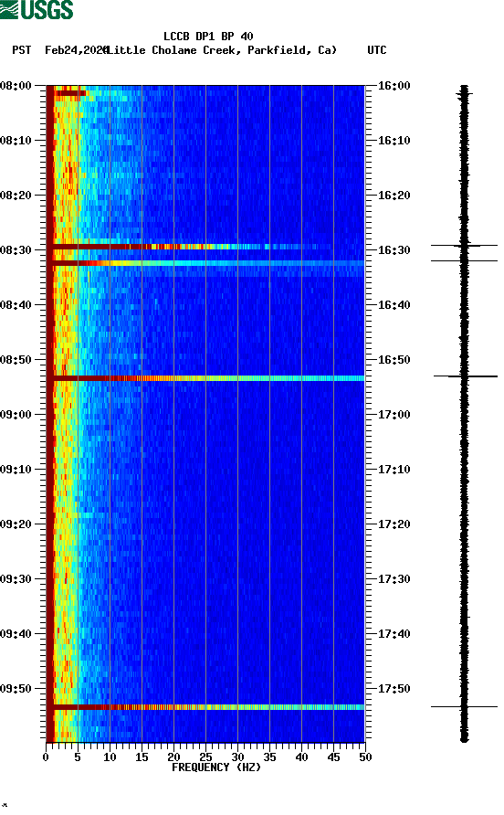Click the 20 Hz frequency axis label
This screenshot has width=504, height=815.
173,757
